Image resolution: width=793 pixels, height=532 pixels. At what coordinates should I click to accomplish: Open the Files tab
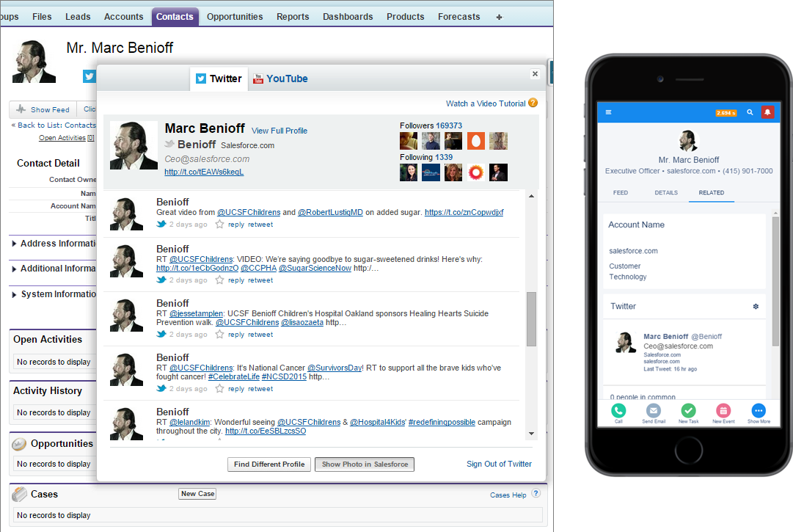(x=42, y=17)
